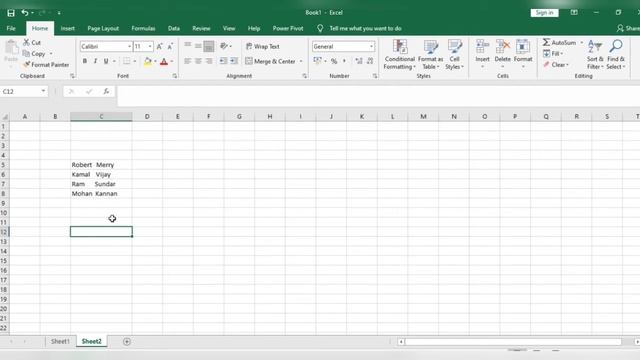This screenshot has width=640, height=360.
Task: Align text to the left
Action: point(187,61)
